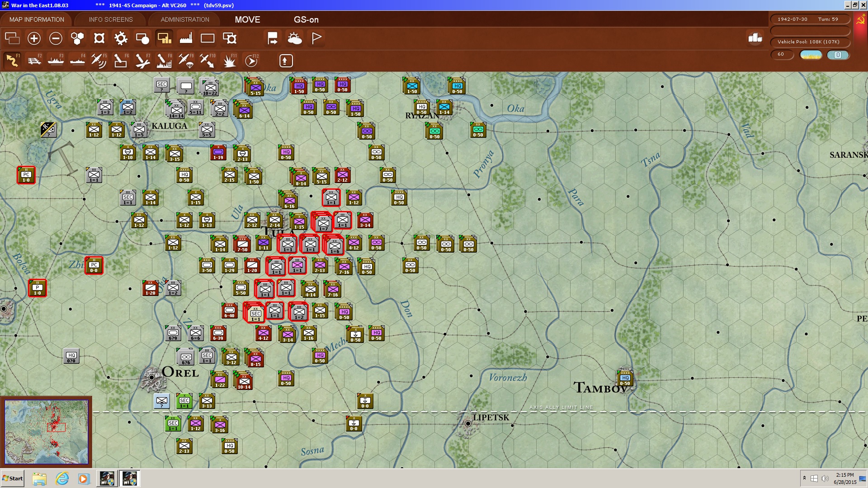
Task: Open the media player taskbar icon
Action: [84, 479]
